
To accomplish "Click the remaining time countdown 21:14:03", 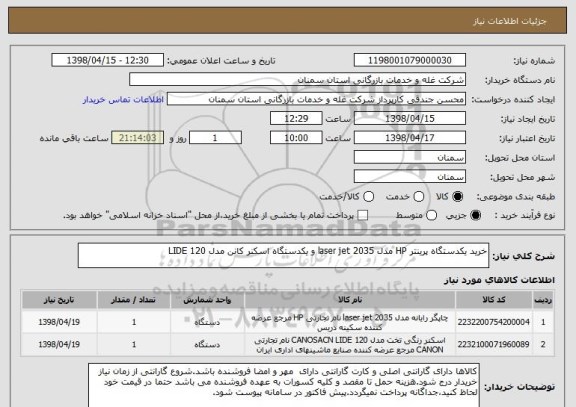I will click(x=138, y=138).
